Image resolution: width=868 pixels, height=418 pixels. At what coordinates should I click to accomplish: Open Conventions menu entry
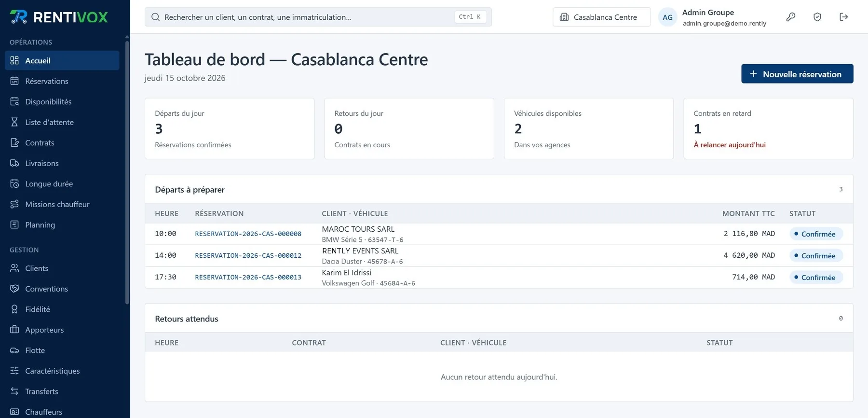(62, 289)
